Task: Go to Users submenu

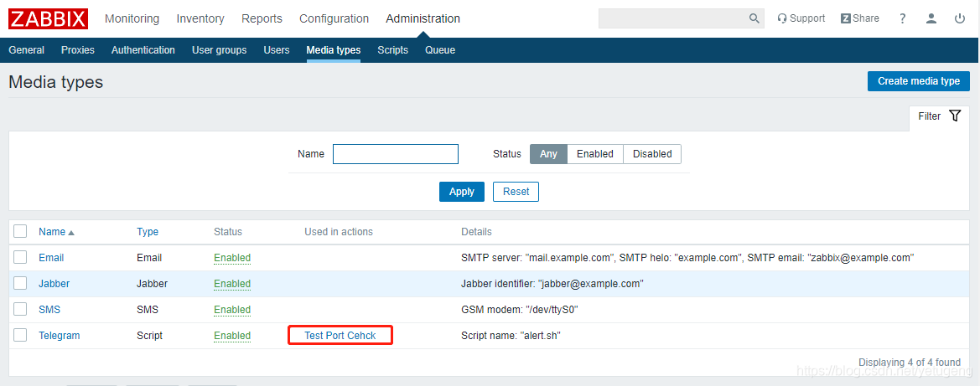Action: point(277,50)
